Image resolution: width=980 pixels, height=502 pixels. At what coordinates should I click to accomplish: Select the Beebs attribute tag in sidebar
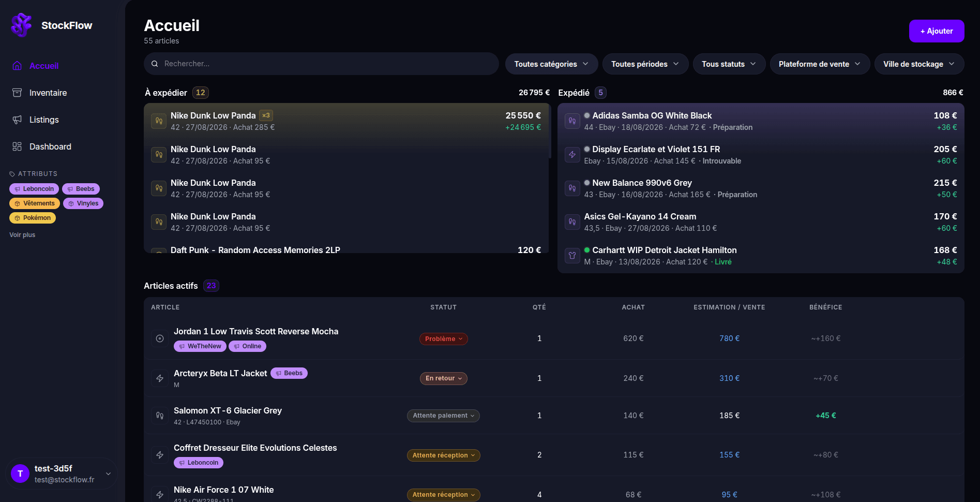click(81, 189)
